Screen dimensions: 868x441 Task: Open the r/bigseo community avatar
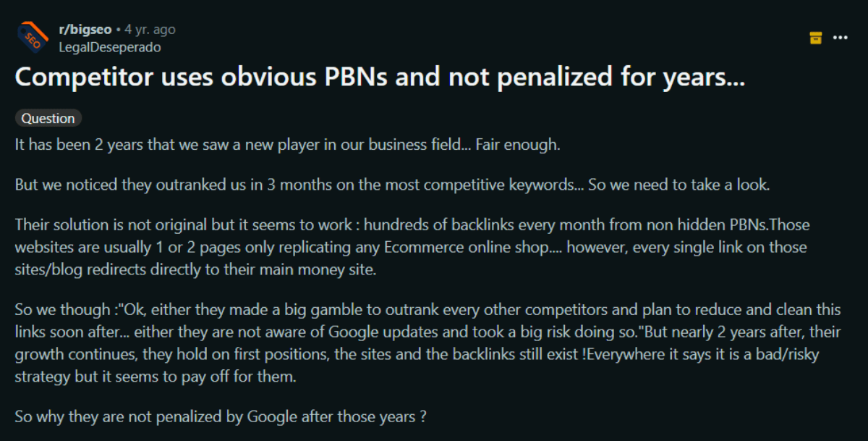(x=32, y=38)
